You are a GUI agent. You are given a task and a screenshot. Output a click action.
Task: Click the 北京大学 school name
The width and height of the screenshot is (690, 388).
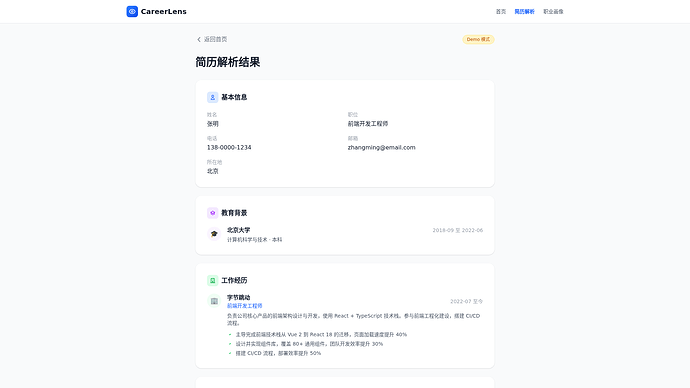pyautogui.click(x=239, y=230)
